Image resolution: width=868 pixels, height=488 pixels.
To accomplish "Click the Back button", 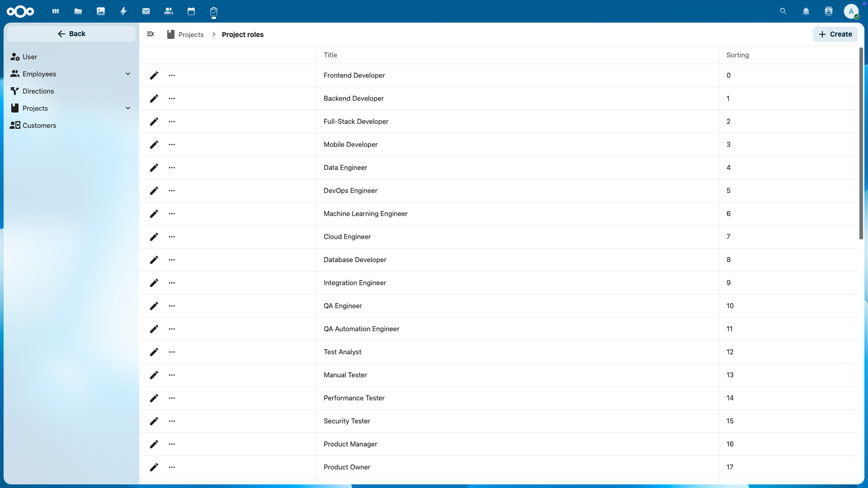I will 71,34.
